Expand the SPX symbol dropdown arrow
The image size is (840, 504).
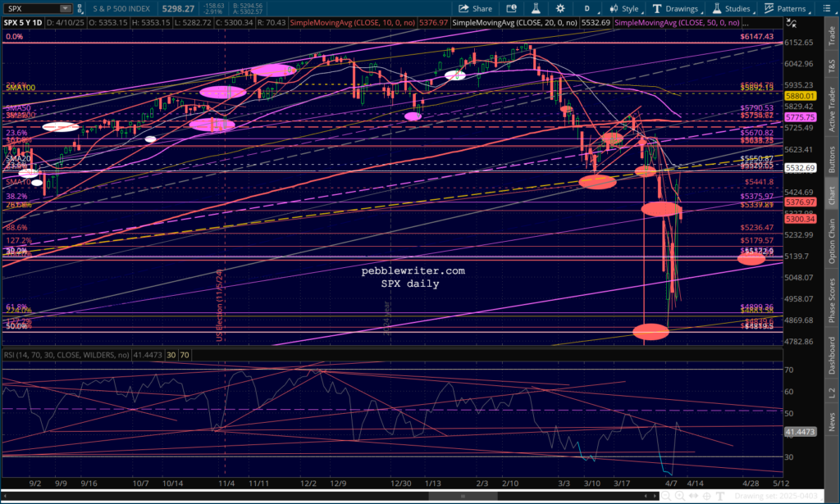tap(66, 8)
